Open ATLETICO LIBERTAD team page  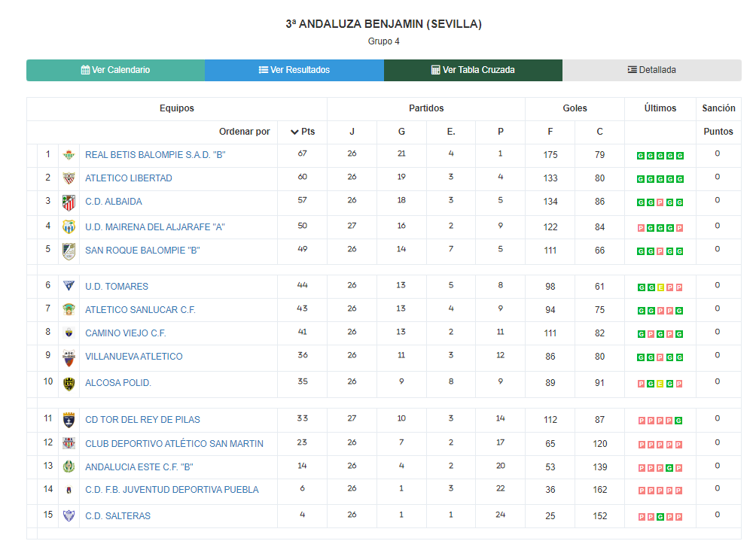click(129, 178)
